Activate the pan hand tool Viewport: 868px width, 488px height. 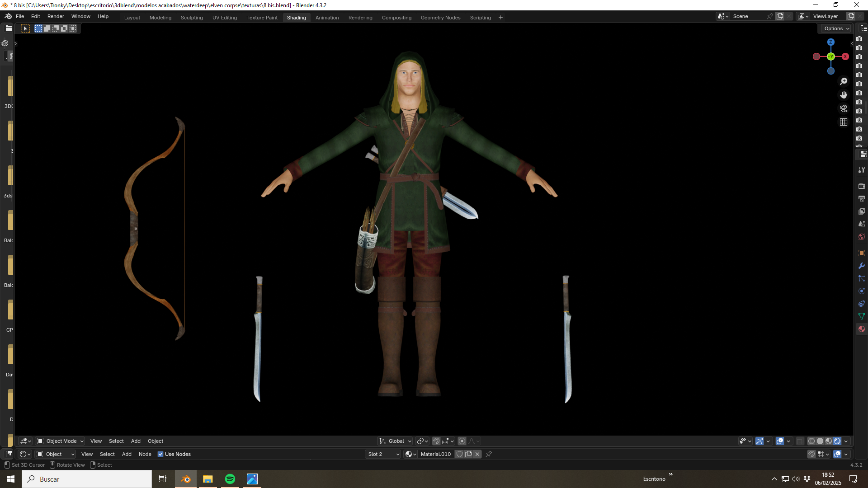pyautogui.click(x=844, y=95)
